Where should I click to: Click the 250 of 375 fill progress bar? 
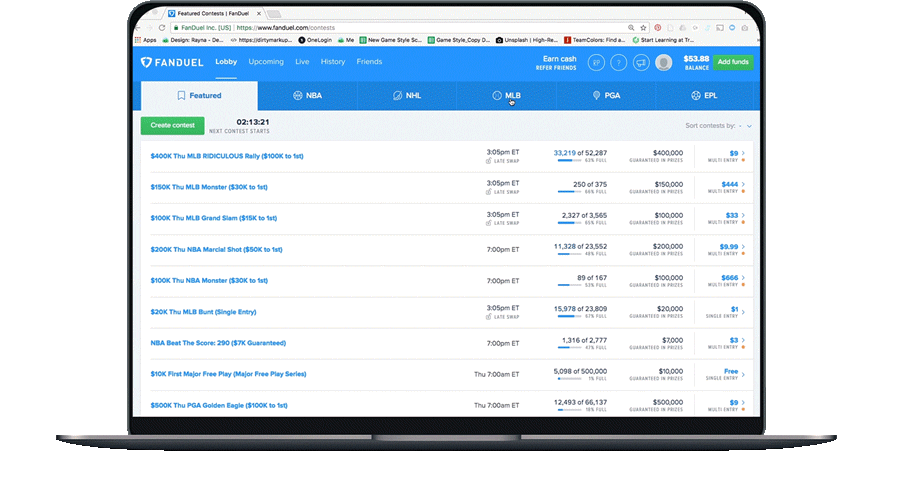click(x=569, y=192)
